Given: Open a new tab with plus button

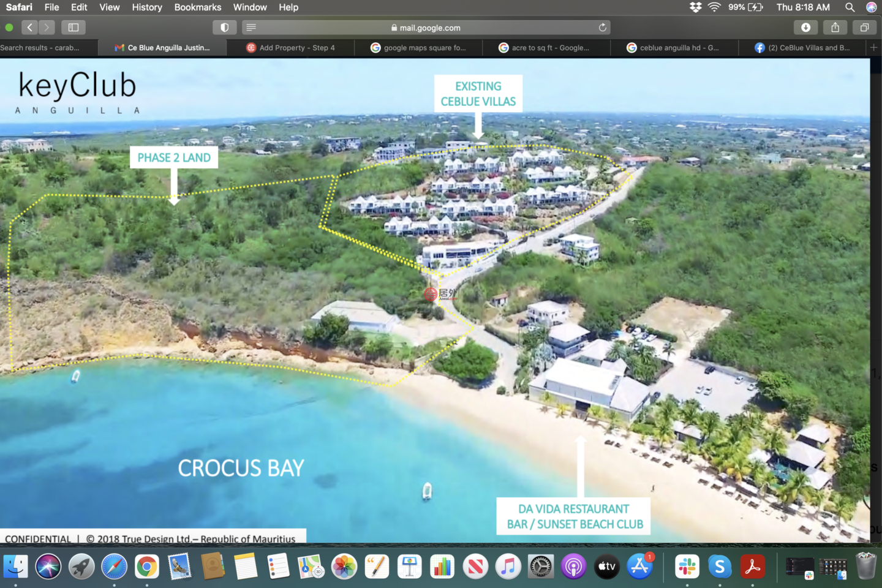Looking at the screenshot, I should (873, 48).
